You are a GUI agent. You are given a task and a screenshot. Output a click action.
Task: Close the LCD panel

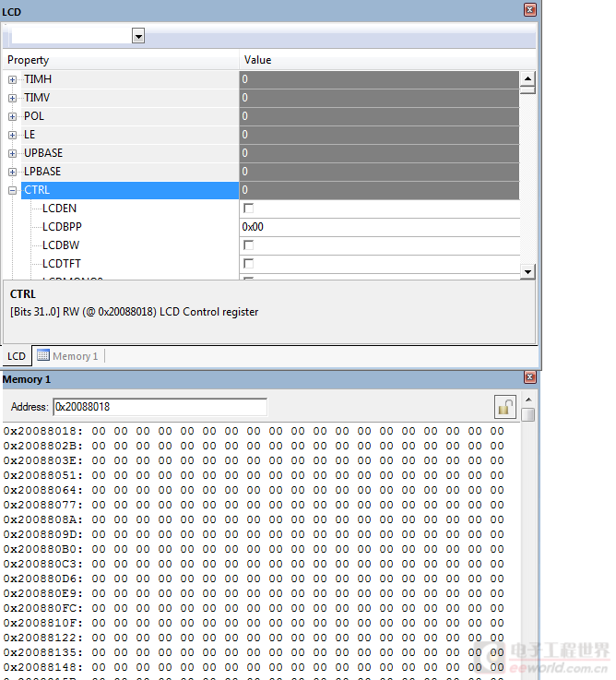529,10
